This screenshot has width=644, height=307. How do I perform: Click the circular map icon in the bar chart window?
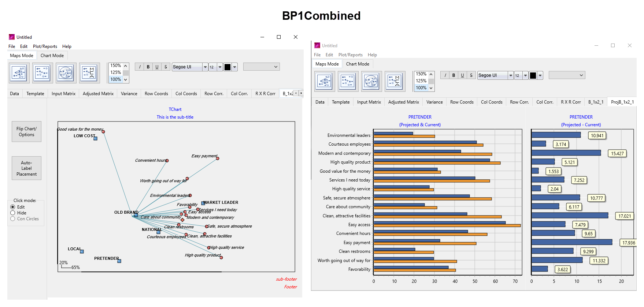pyautogui.click(x=371, y=81)
